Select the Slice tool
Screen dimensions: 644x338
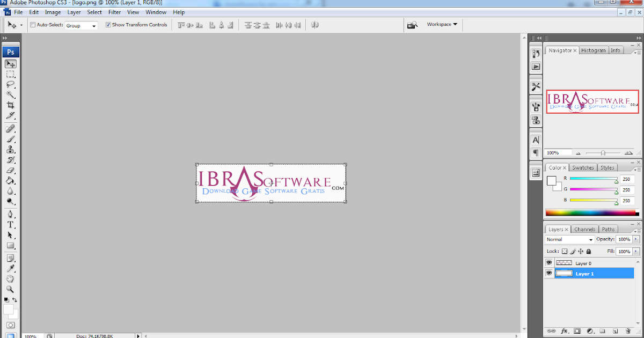(11, 115)
